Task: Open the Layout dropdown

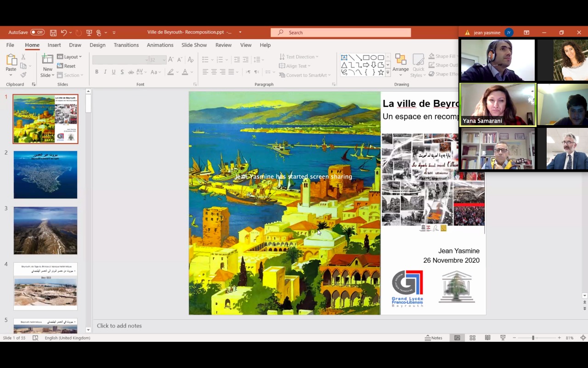Action: coord(69,57)
